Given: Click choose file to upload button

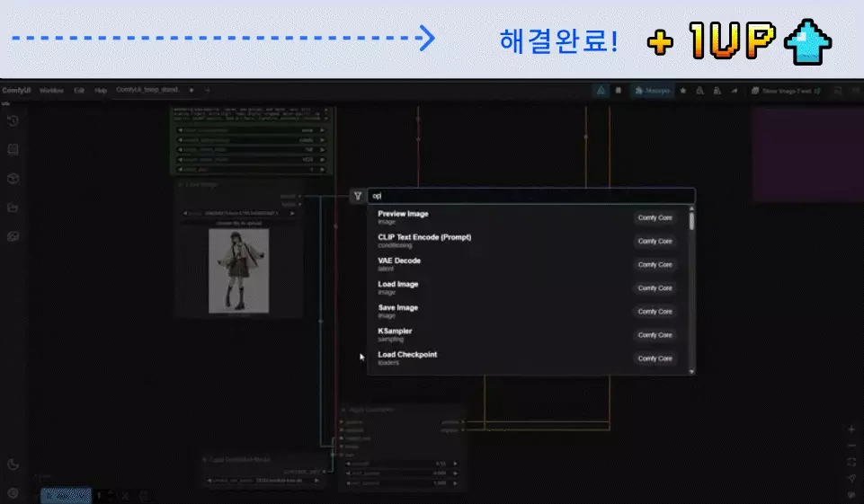Looking at the screenshot, I should point(238,223).
